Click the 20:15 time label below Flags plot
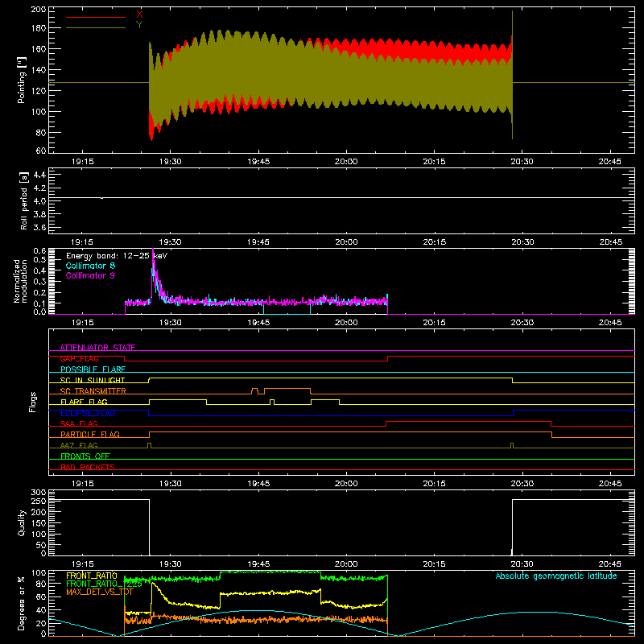Screen dimensions: 644x644 coord(434,484)
